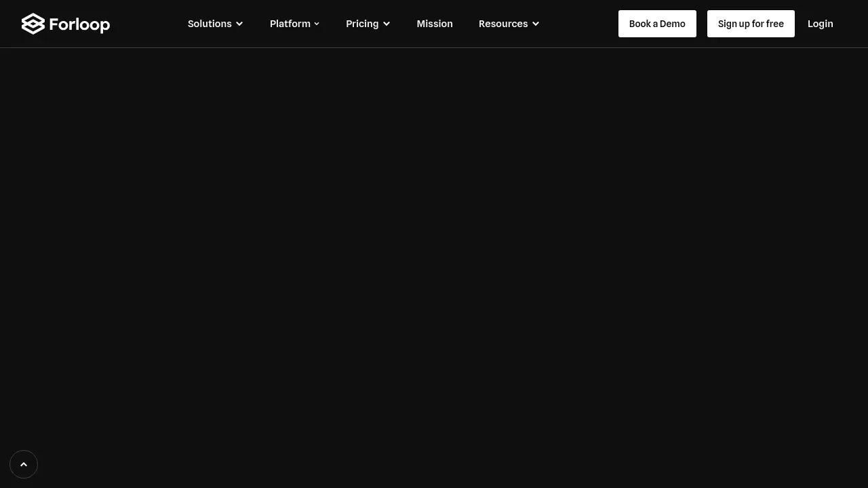Click the empty header area right of Login
The image size is (868, 488).
(853, 24)
